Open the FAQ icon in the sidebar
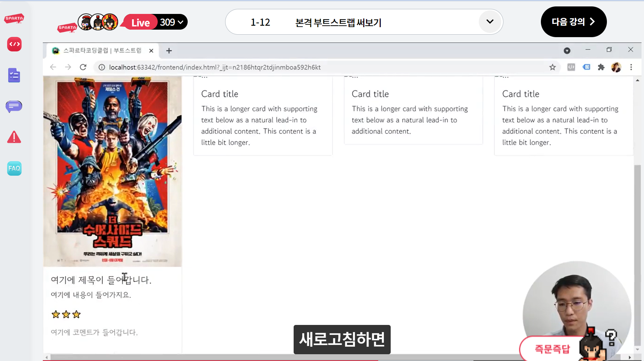The height and width of the screenshot is (361, 644). click(14, 169)
